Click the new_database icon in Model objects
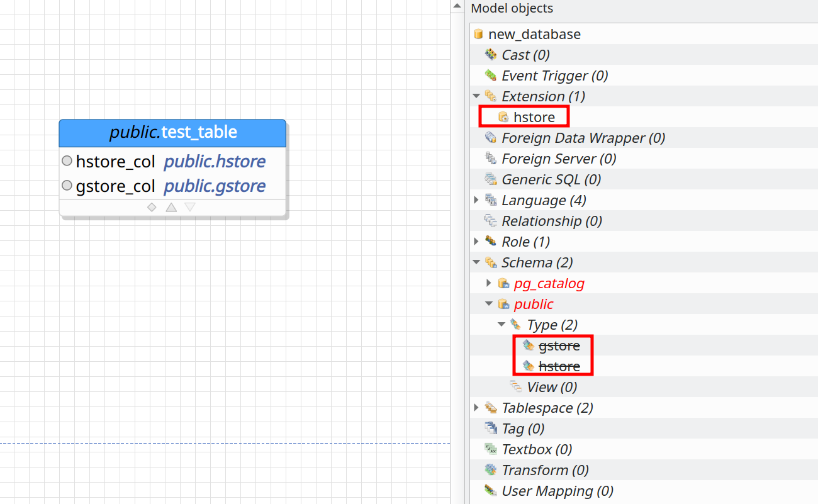Viewport: 818px width, 504px height. 478,34
